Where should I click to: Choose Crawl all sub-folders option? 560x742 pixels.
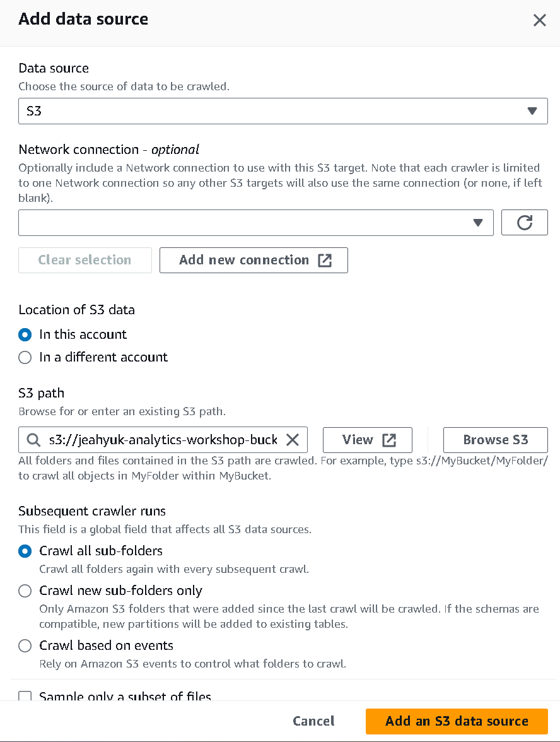25,551
